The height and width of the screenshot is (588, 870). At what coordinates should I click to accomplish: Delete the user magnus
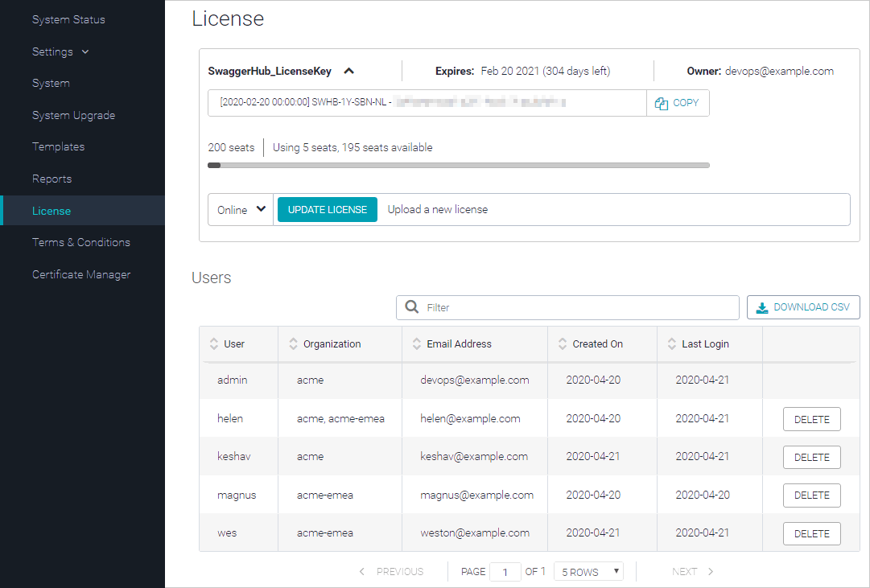pos(811,495)
